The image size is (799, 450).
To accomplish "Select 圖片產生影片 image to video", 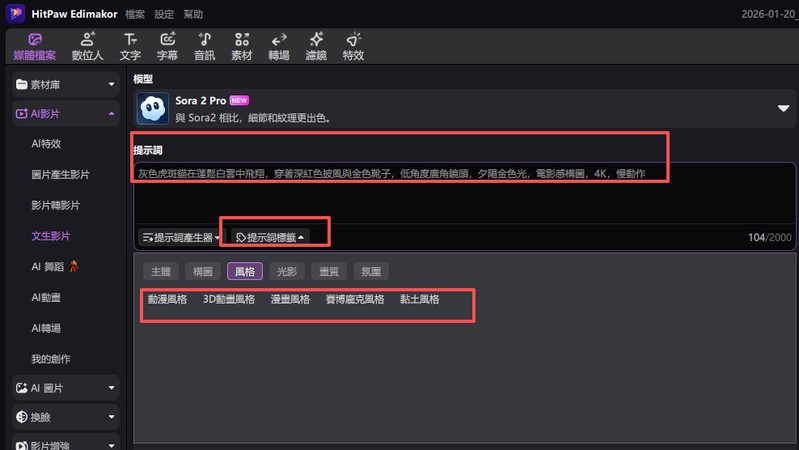I will click(60, 174).
